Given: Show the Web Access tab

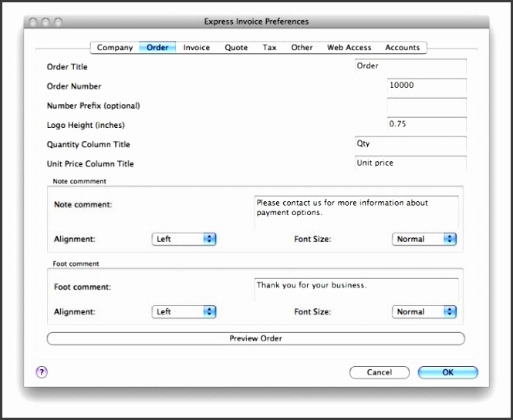Looking at the screenshot, I should coord(349,47).
